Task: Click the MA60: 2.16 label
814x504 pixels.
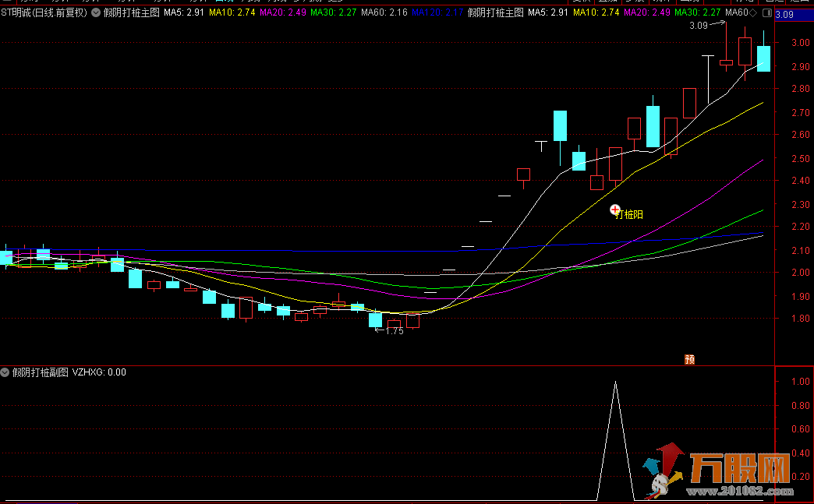Action: pos(384,12)
